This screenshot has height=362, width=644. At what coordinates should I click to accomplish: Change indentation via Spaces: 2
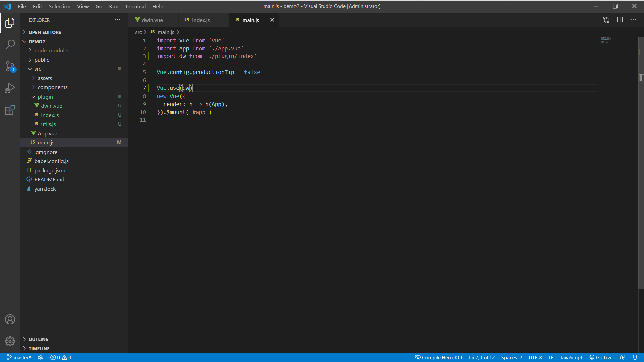512,357
